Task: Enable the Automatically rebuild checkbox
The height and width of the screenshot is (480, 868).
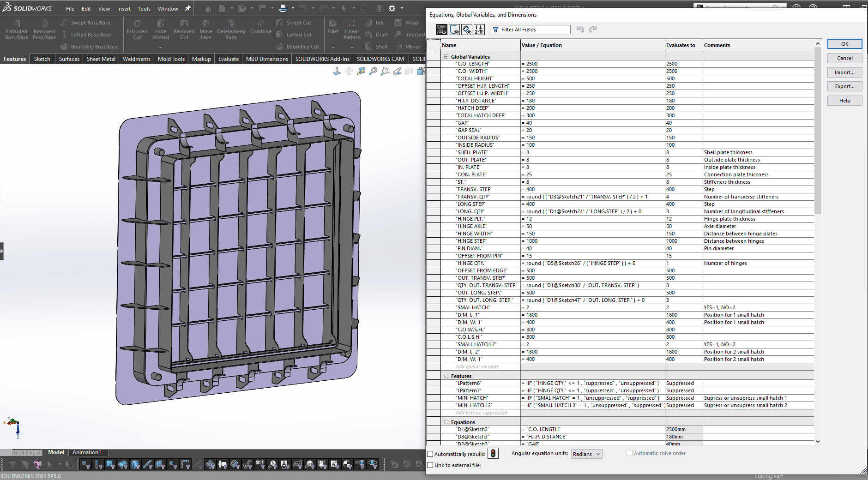Action: (x=430, y=454)
